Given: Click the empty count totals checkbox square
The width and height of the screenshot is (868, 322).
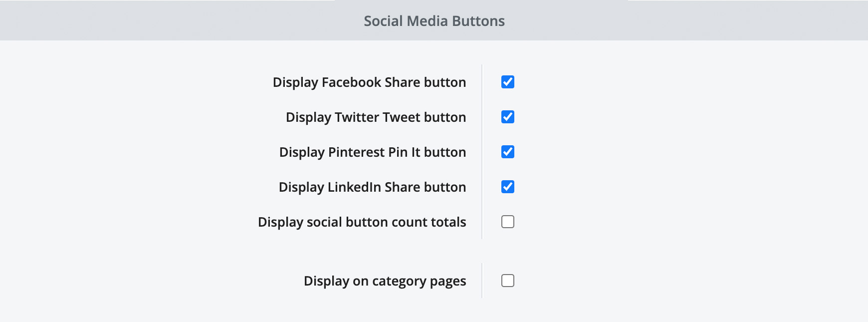Looking at the screenshot, I should (x=507, y=222).
